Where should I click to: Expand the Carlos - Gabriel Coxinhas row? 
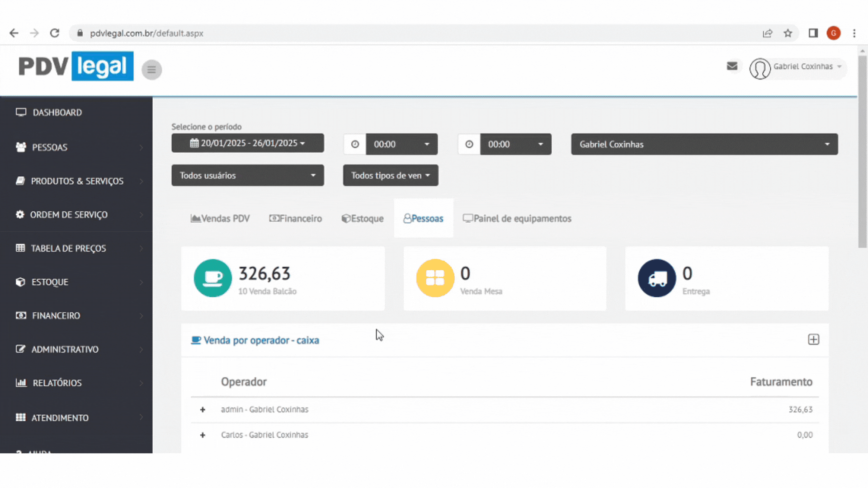[203, 435]
